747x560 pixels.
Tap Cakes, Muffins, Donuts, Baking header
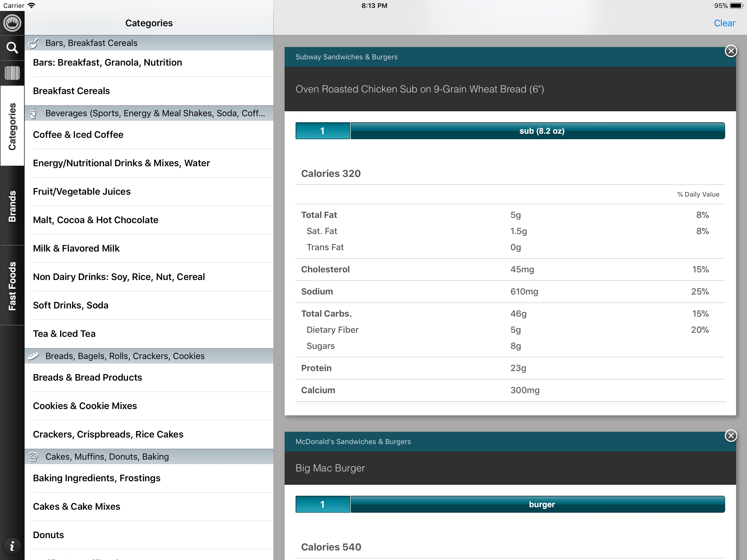[149, 457]
